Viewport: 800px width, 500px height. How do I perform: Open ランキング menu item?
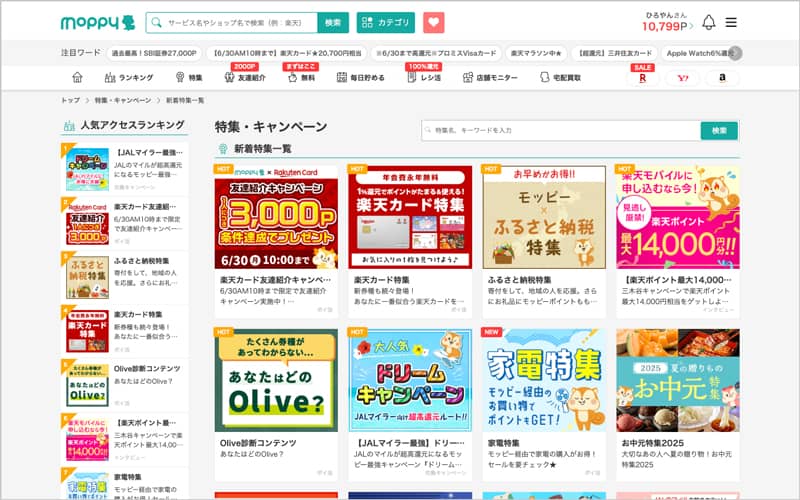[x=129, y=78]
